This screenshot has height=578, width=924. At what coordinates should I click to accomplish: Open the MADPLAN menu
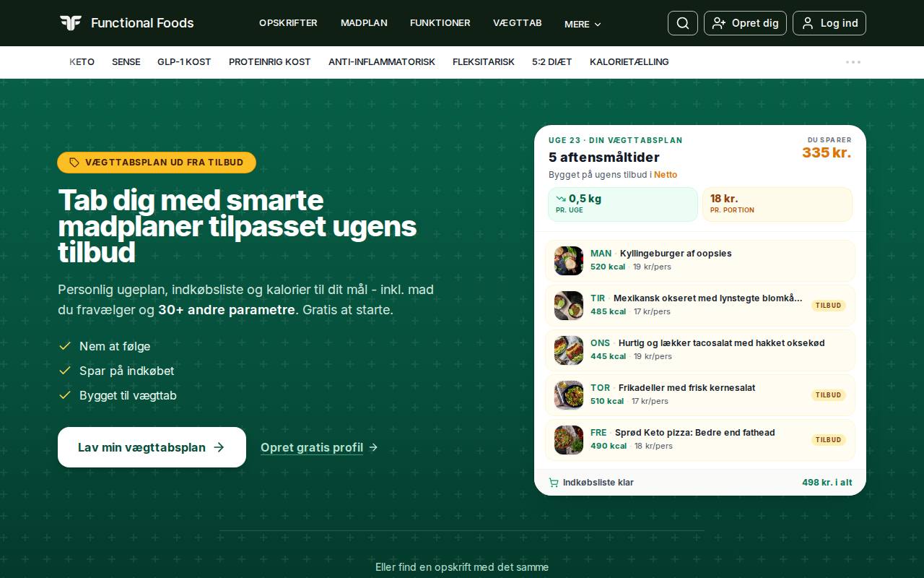(x=364, y=23)
